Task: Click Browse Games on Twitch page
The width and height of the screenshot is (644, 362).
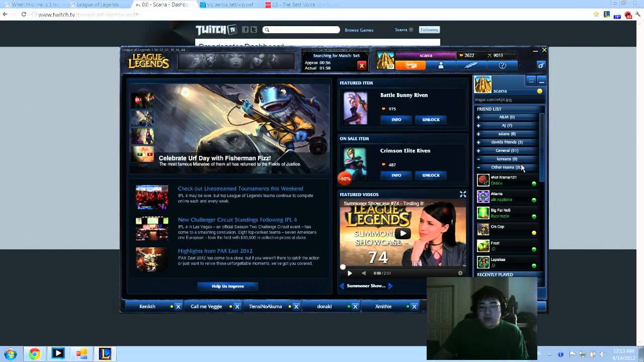Action: coord(359,30)
